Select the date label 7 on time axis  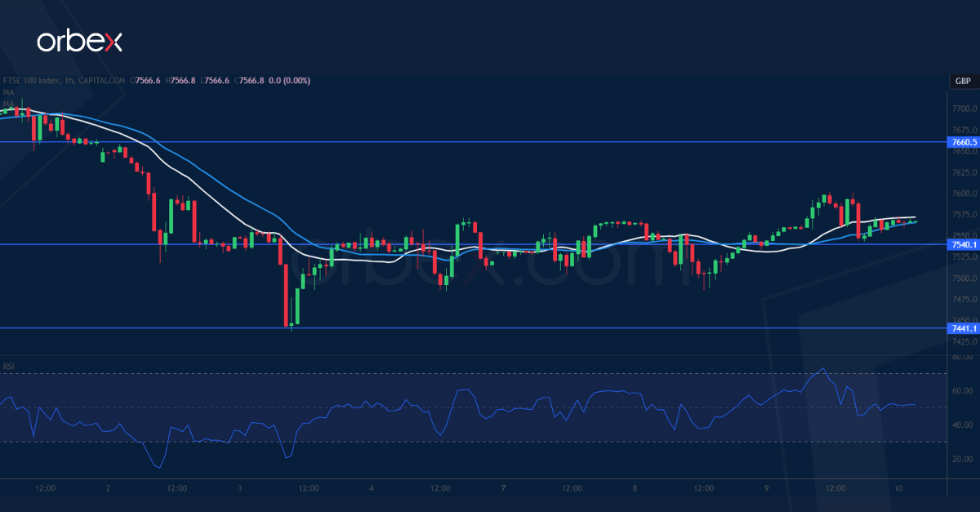coord(502,488)
